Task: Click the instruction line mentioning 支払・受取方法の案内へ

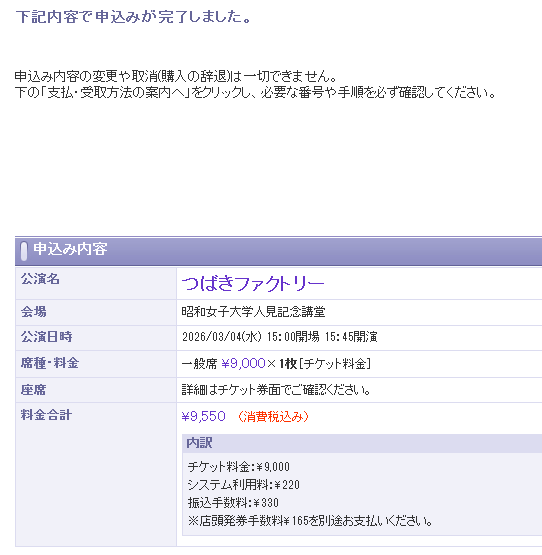Action: (x=255, y=93)
